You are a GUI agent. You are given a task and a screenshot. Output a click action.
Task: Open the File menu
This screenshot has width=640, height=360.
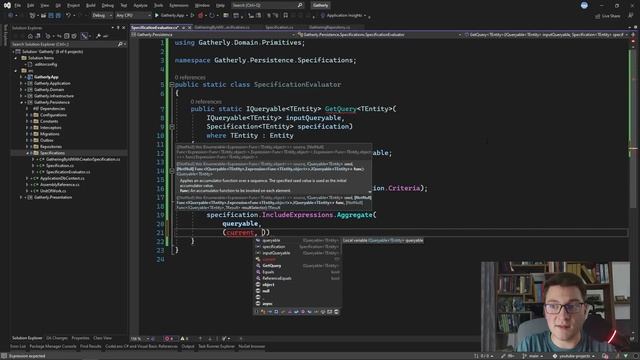[x=18, y=5]
